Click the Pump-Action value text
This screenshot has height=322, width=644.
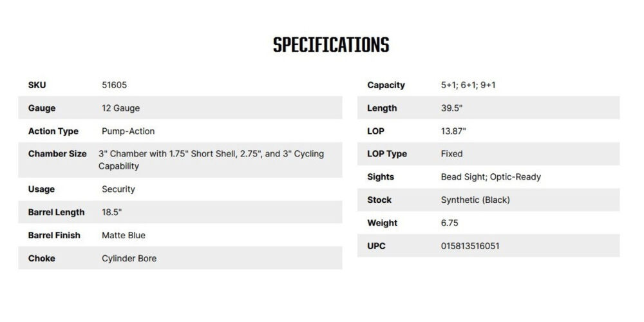128,131
